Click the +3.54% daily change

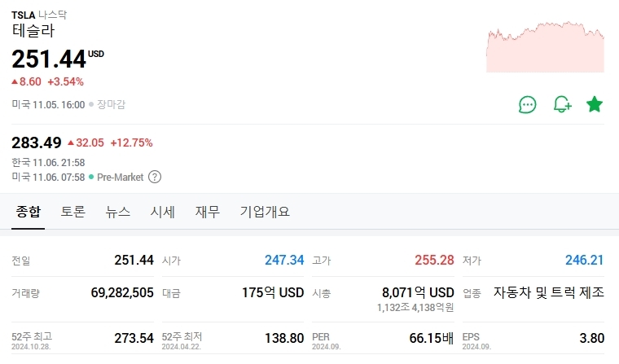(x=65, y=81)
